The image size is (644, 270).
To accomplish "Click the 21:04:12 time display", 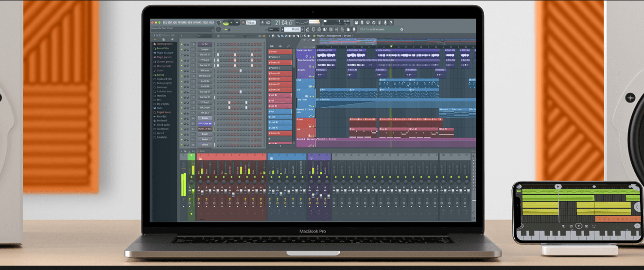I will click(284, 23).
